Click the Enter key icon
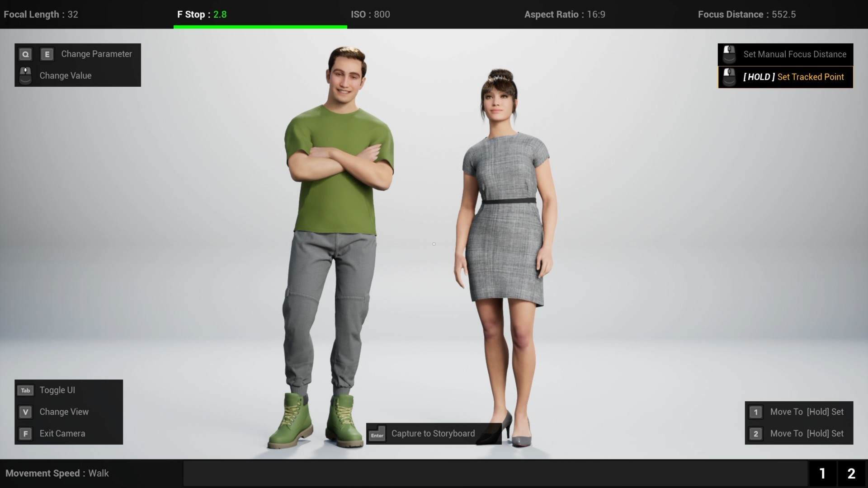Viewport: 868px width, 488px height. (377, 434)
